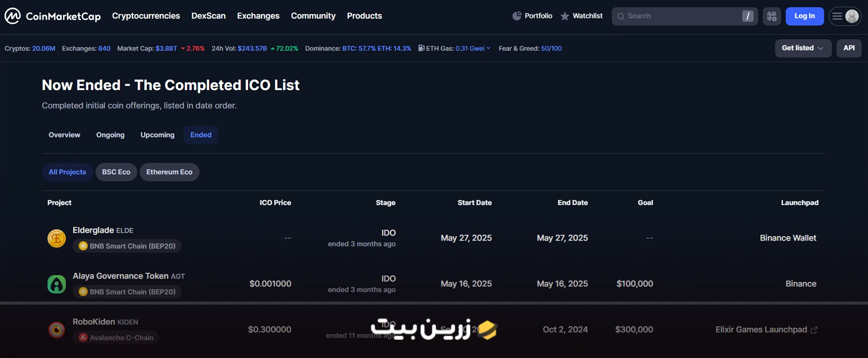
Task: Click the Portfolio link
Action: point(538,16)
